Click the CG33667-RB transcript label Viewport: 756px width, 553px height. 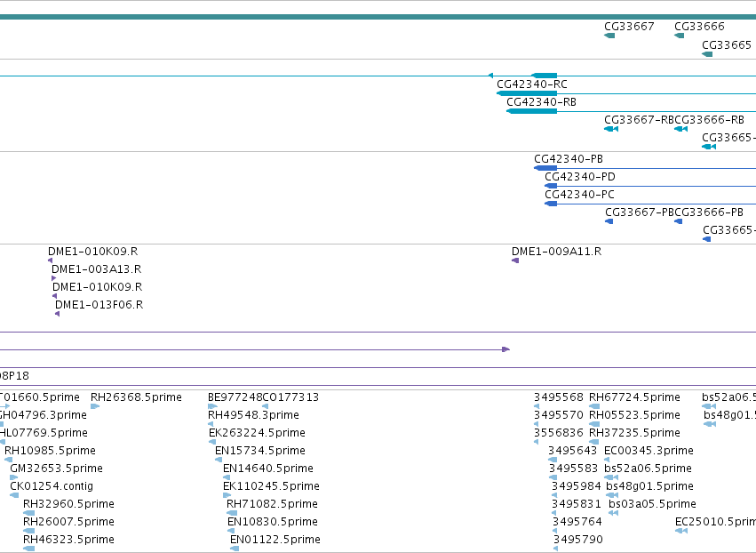point(640,120)
